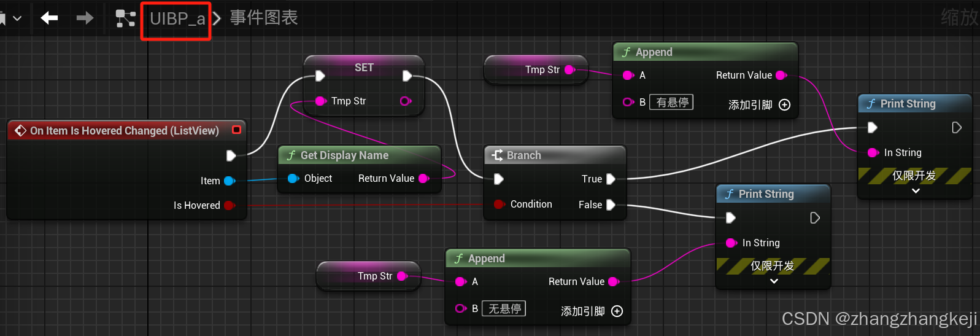The image size is (980, 336).
Task: Click 添加引脚 plus on the upper Append node
Action: [784, 105]
